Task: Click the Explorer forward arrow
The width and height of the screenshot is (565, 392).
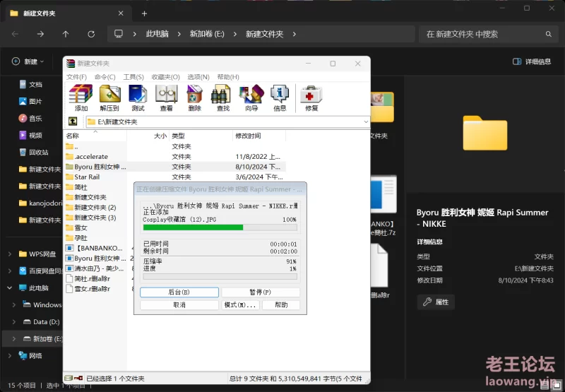Action: (40, 34)
